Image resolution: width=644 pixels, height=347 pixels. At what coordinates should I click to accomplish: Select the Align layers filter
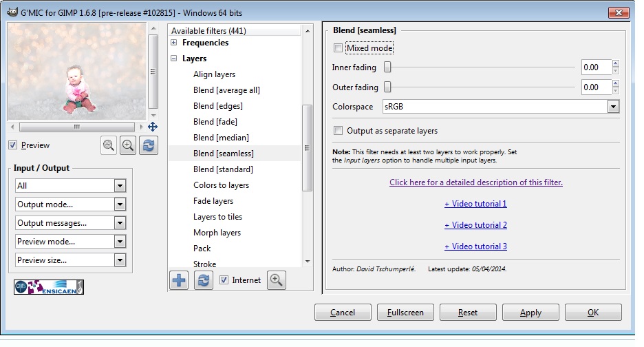tap(215, 74)
